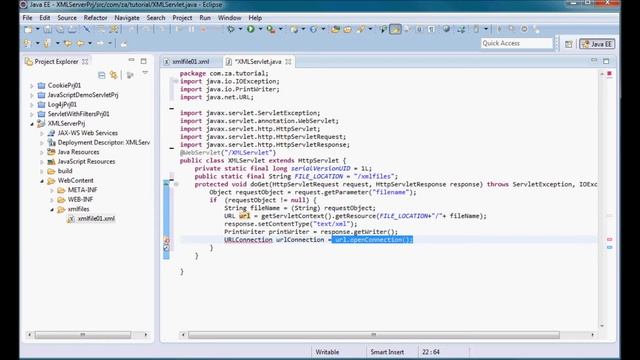Image resolution: width=640 pixels, height=360 pixels.
Task: Close the XMLServlet.java editor tab
Action: tap(288, 62)
